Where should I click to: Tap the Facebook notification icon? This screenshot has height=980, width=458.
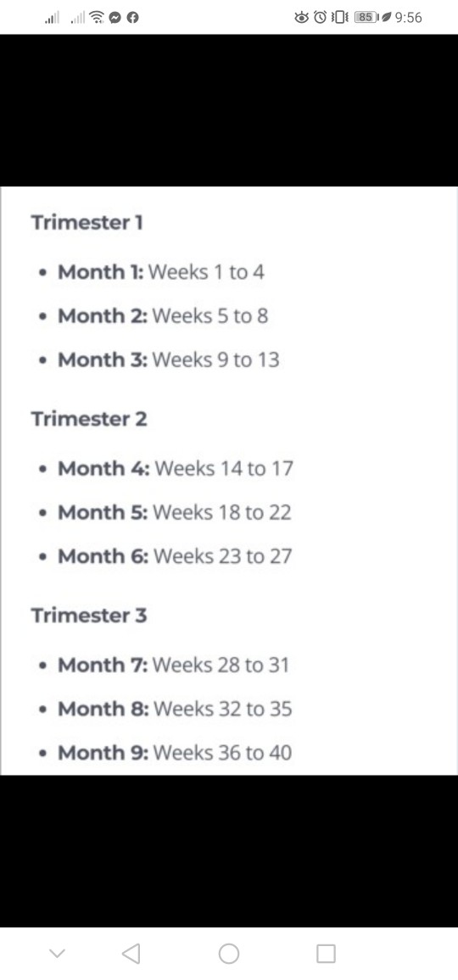click(x=132, y=18)
